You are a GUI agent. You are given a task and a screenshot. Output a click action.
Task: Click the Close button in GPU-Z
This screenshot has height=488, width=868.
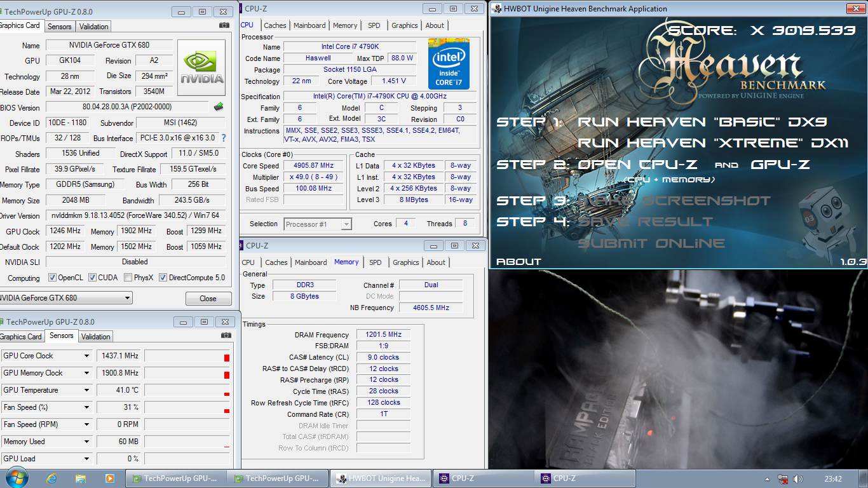pyautogui.click(x=208, y=299)
